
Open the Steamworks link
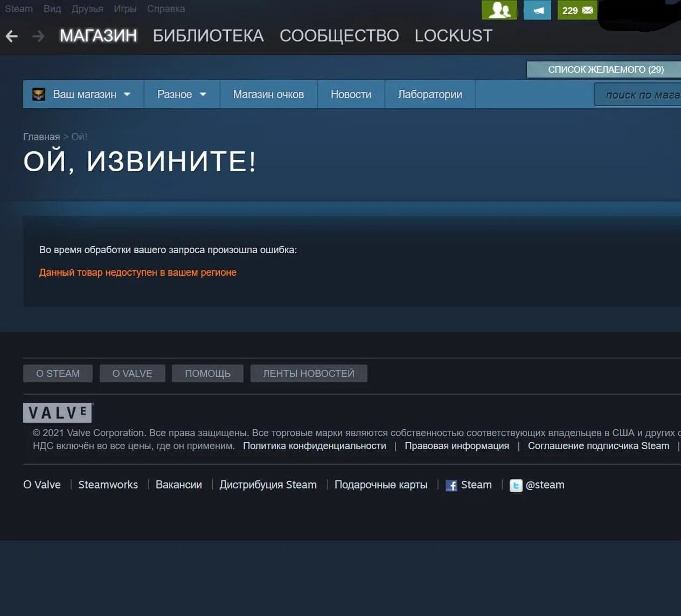coord(108,485)
